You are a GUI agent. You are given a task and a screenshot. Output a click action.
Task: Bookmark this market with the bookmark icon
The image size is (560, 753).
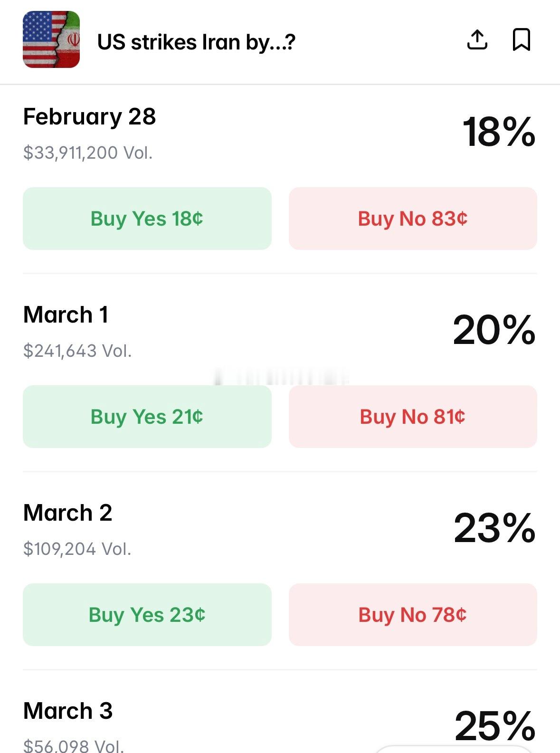[521, 39]
